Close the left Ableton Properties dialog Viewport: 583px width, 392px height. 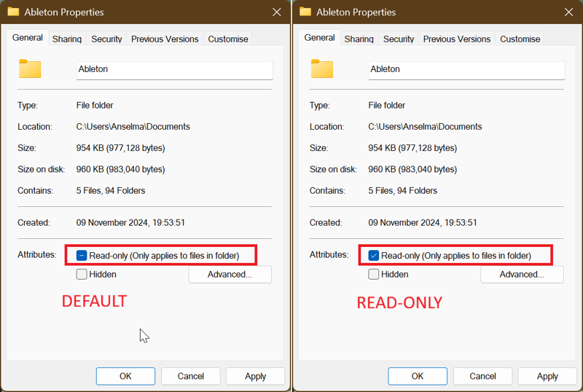[277, 12]
